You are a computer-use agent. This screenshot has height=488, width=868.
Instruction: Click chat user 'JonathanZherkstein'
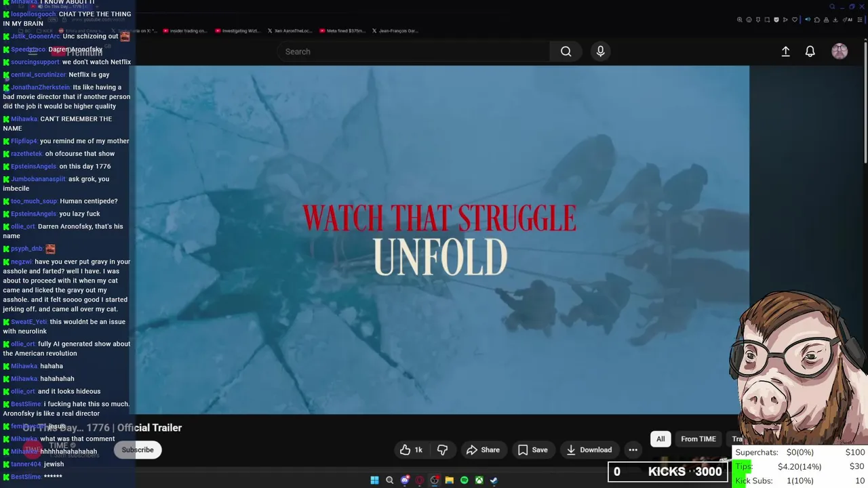[41, 87]
